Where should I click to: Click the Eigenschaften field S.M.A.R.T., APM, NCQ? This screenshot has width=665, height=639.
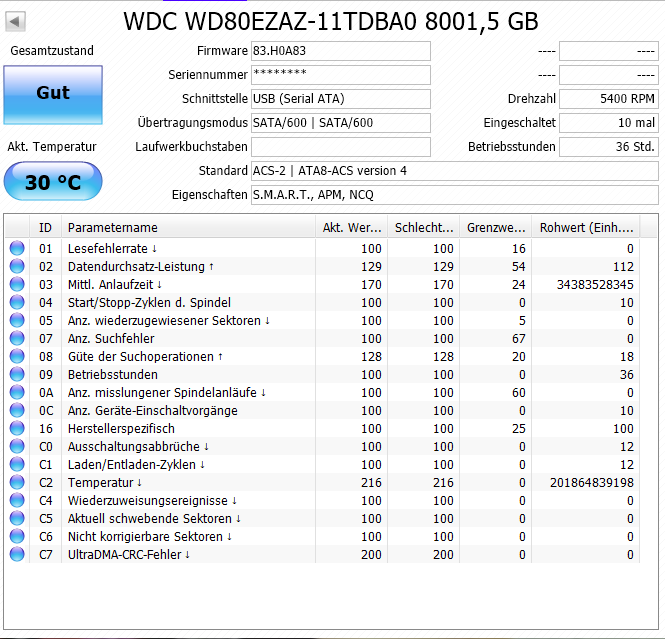click(x=455, y=195)
